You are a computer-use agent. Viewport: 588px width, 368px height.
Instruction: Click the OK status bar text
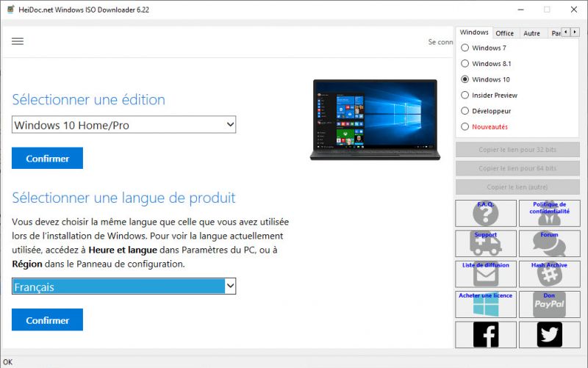pos(8,362)
